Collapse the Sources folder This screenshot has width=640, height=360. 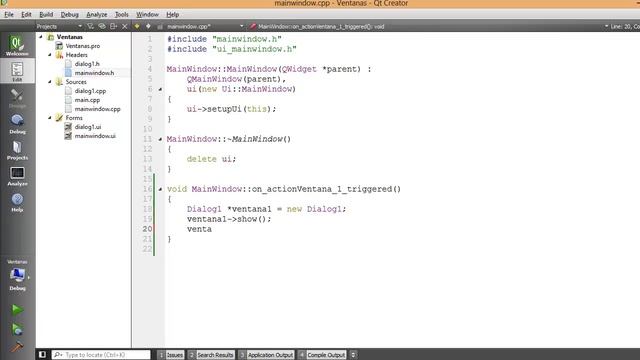50,82
